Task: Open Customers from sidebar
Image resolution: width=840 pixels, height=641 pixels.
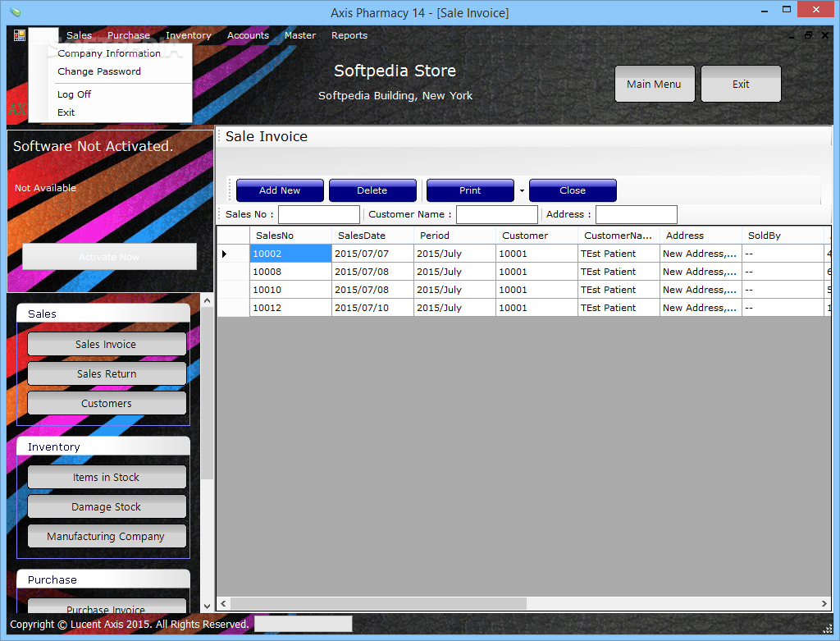Action: pyautogui.click(x=107, y=404)
